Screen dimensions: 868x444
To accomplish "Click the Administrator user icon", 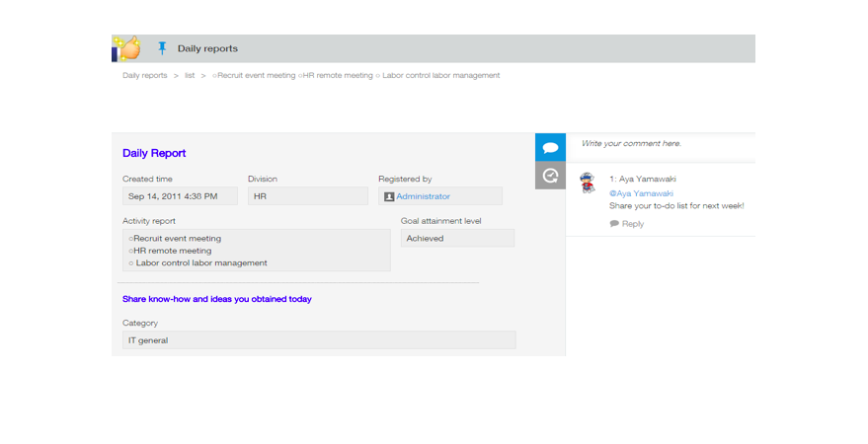I will tap(389, 197).
